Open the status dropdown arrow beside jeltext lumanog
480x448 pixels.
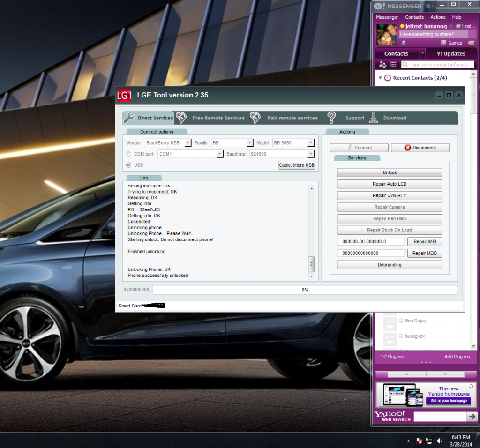(451, 26)
